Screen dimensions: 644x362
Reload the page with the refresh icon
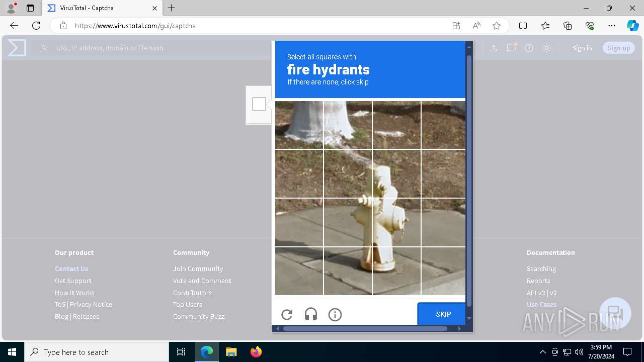pyautogui.click(x=36, y=26)
